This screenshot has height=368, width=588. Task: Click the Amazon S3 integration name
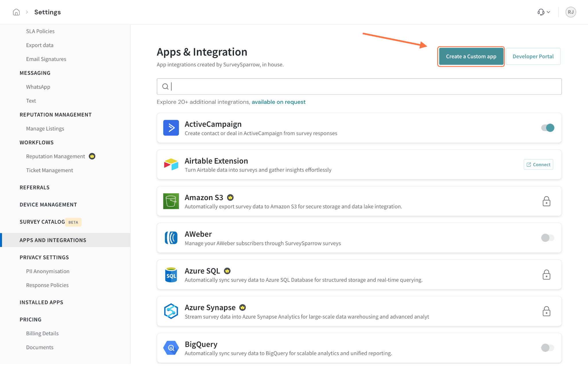coord(204,198)
